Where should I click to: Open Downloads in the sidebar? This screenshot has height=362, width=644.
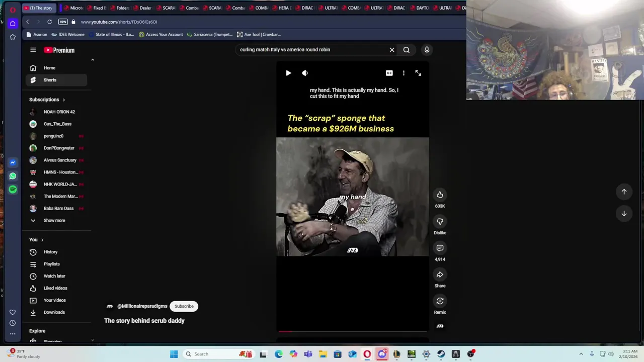coord(56,312)
